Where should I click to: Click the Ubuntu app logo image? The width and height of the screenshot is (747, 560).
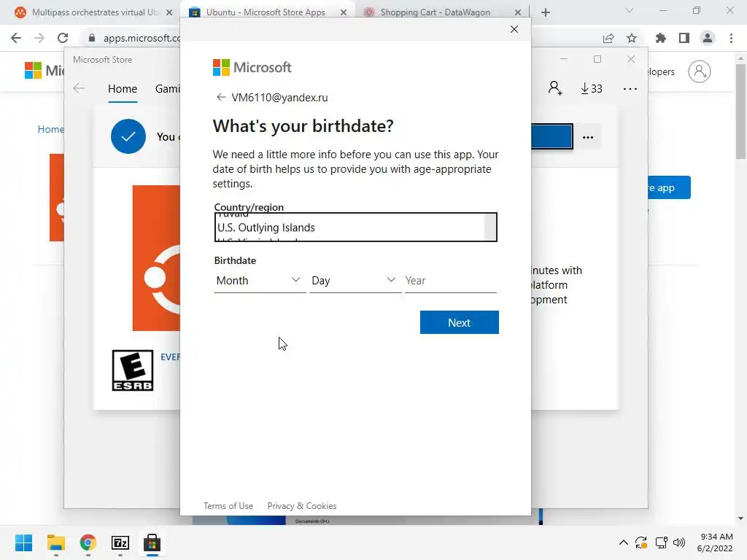(x=156, y=257)
